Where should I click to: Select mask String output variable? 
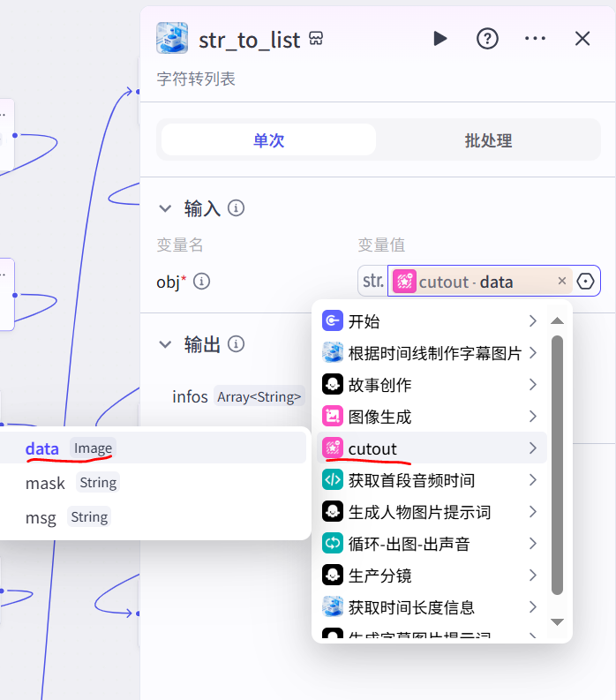(x=154, y=483)
